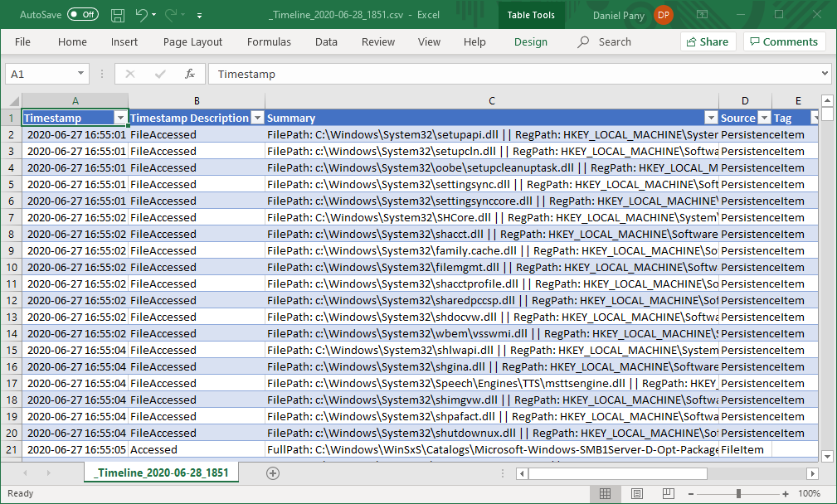Click the formula bar showing Timestamp
837x504 pixels.
pyautogui.click(x=513, y=74)
